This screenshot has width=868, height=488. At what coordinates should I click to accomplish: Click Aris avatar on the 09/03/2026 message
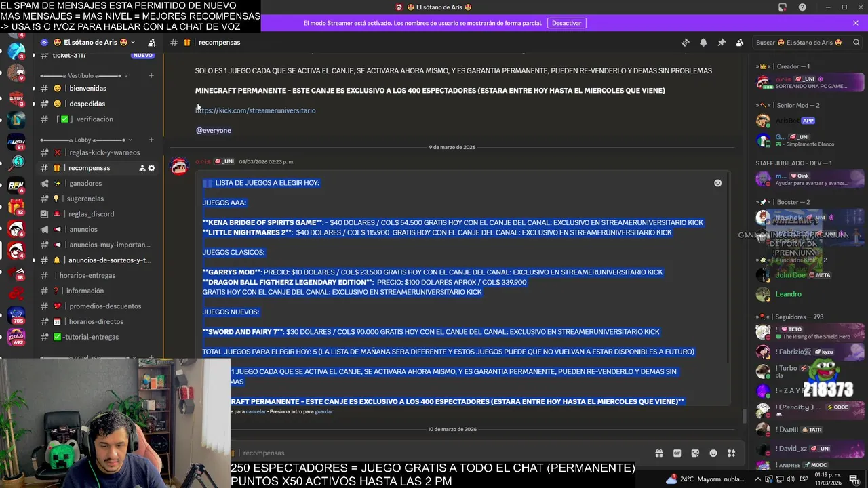pyautogui.click(x=179, y=166)
